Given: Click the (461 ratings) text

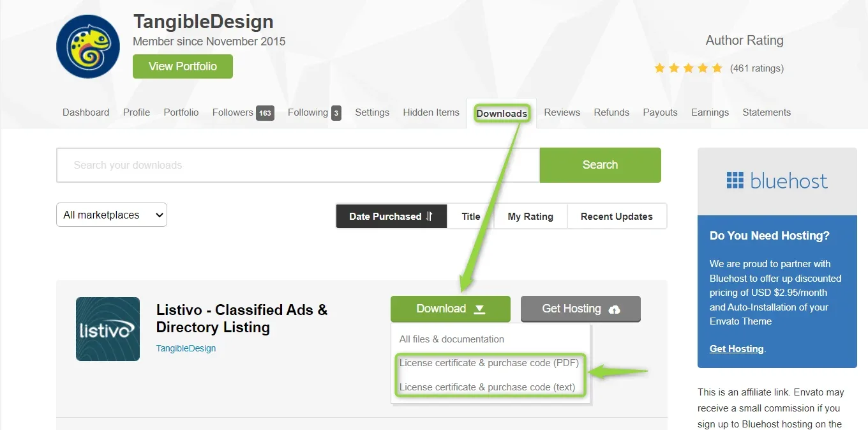Looking at the screenshot, I should pos(757,68).
